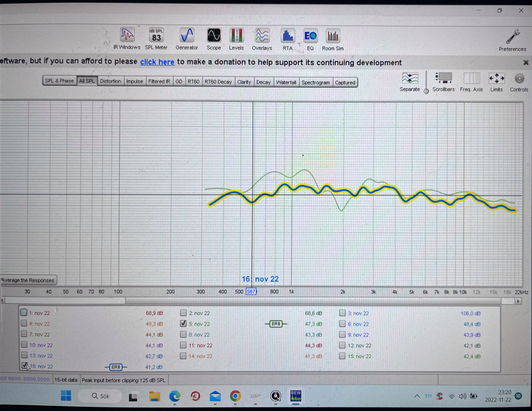Select the All SPL tab
Screen dimensions: 532x411
click(x=86, y=81)
